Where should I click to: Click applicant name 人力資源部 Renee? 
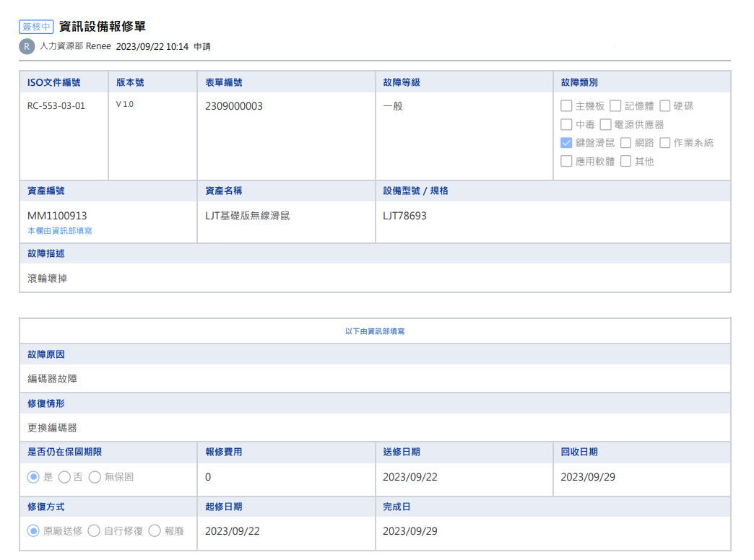pyautogui.click(x=76, y=46)
